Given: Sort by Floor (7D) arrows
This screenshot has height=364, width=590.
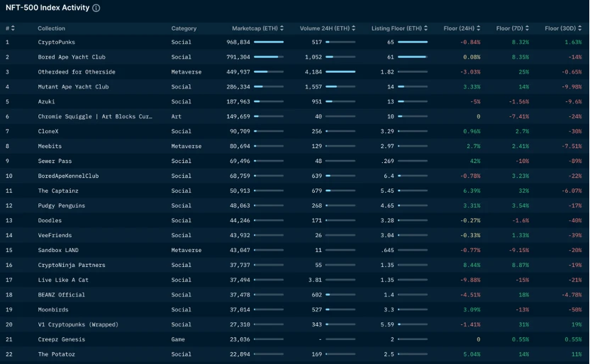Looking at the screenshot, I should pyautogui.click(x=527, y=28).
